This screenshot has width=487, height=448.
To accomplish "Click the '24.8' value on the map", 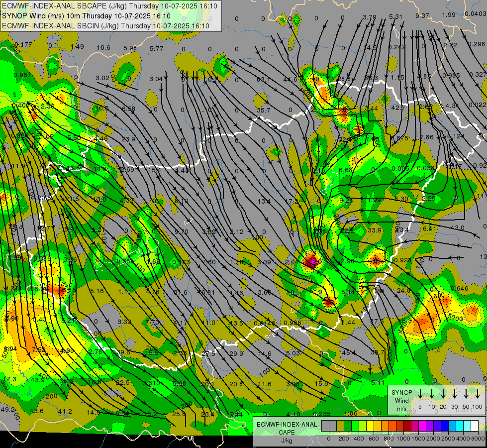I will coord(404,290).
